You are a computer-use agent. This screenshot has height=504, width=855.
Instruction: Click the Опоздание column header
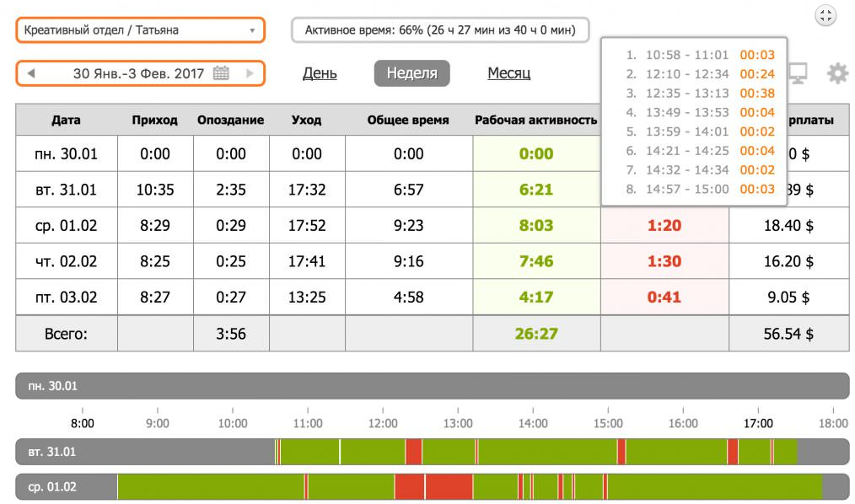[230, 120]
